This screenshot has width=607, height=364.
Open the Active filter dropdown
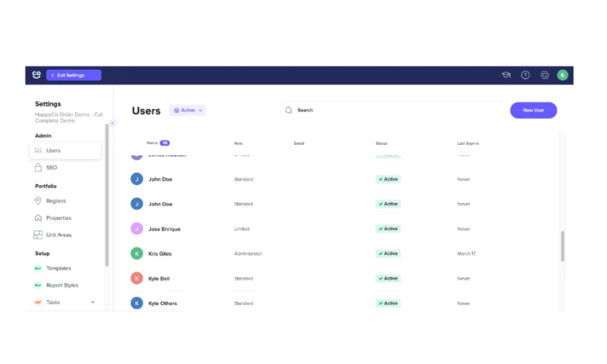click(x=187, y=110)
